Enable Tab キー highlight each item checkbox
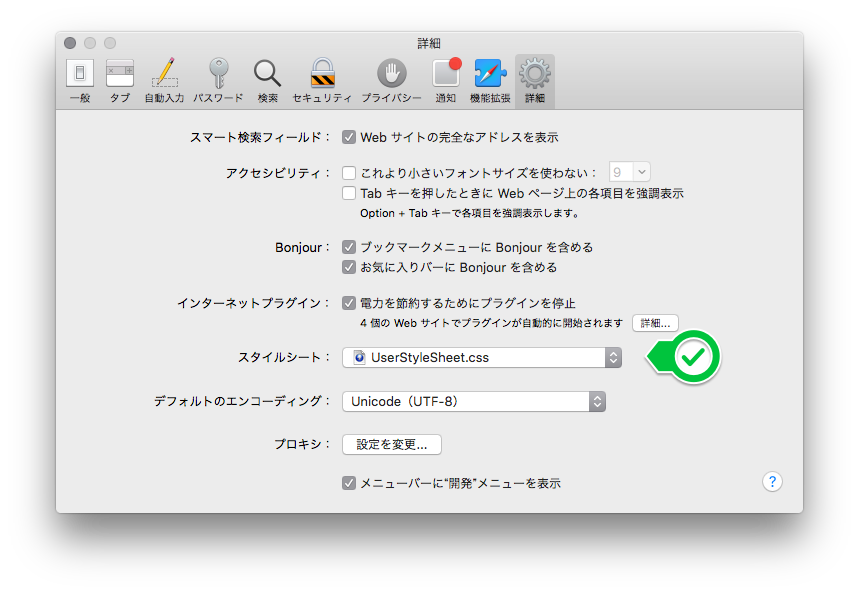Screen dimensions: 859x593 [x=349, y=193]
